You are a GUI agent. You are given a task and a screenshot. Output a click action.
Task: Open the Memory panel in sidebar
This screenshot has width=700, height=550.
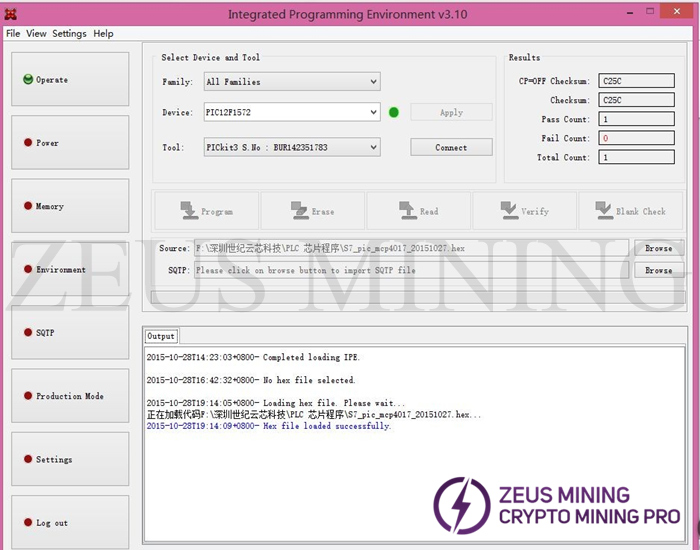coord(70,206)
